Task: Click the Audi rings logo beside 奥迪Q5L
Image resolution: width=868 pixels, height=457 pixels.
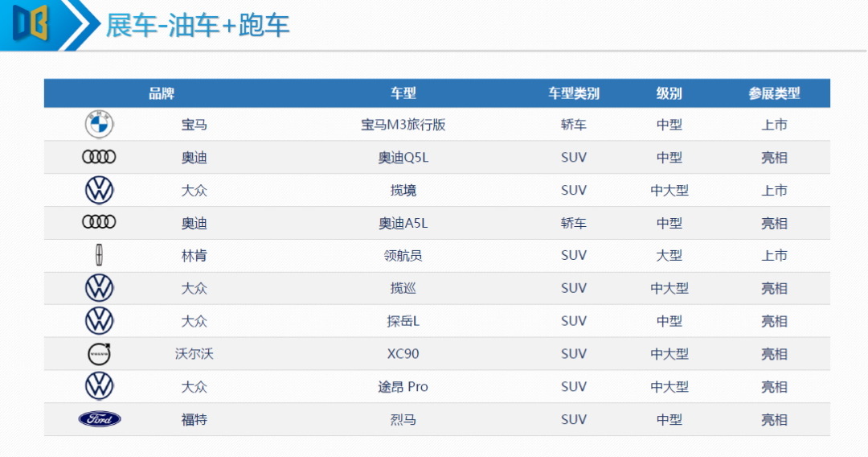Action: click(99, 157)
